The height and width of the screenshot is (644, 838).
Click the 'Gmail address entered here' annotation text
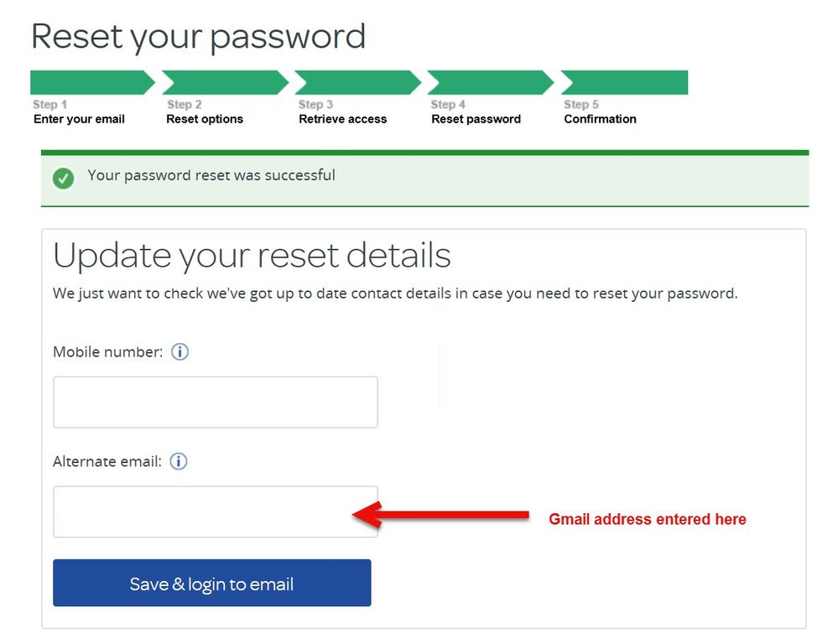(x=647, y=519)
